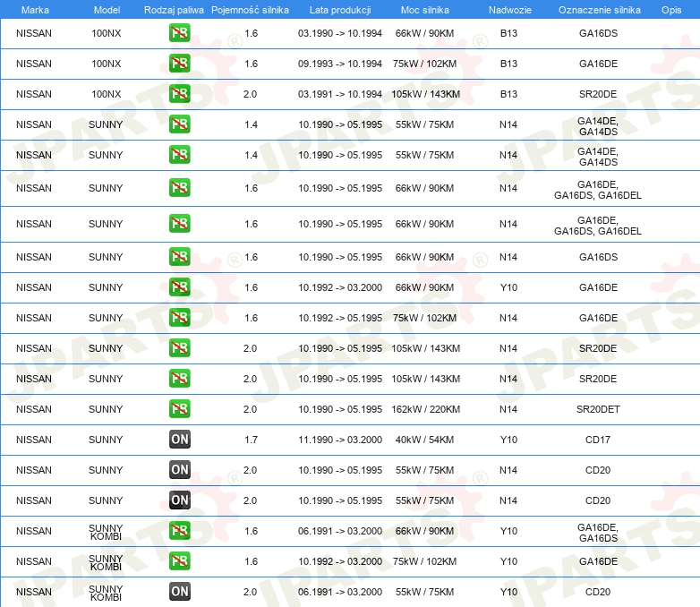The image size is (700, 607).
Task: Click the petrol icon in the 100NX 75kW / 102KM row
Action: point(179,64)
